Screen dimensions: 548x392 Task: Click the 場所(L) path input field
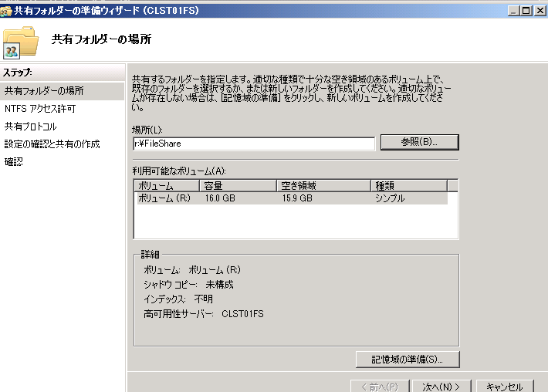pos(254,144)
